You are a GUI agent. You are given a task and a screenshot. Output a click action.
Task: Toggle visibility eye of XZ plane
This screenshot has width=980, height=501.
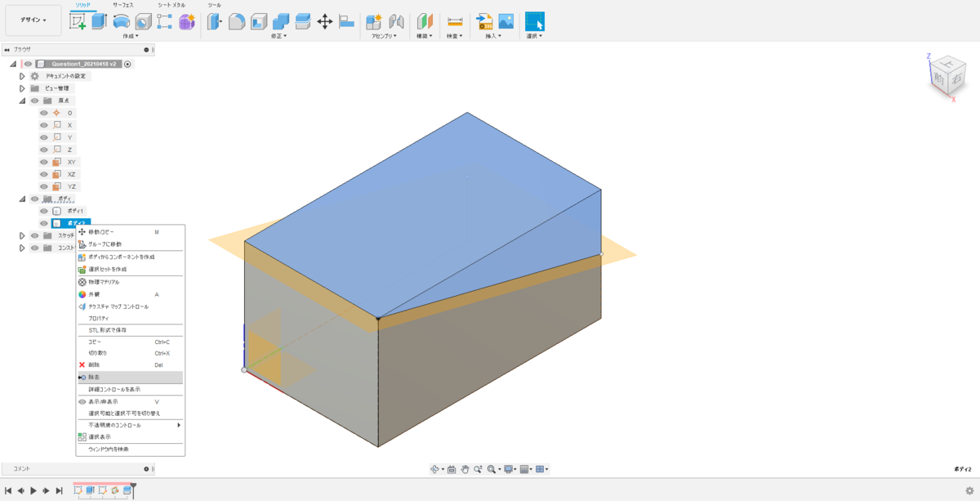44,174
